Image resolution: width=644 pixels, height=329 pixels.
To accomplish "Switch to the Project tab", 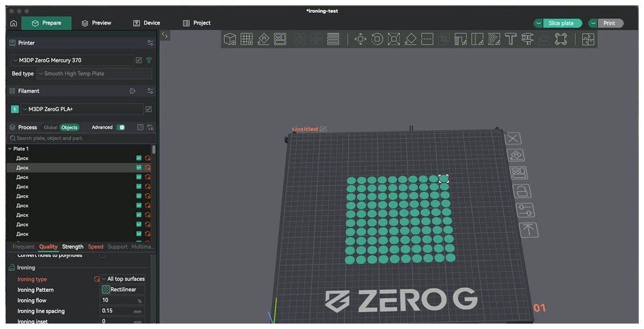I will (197, 23).
